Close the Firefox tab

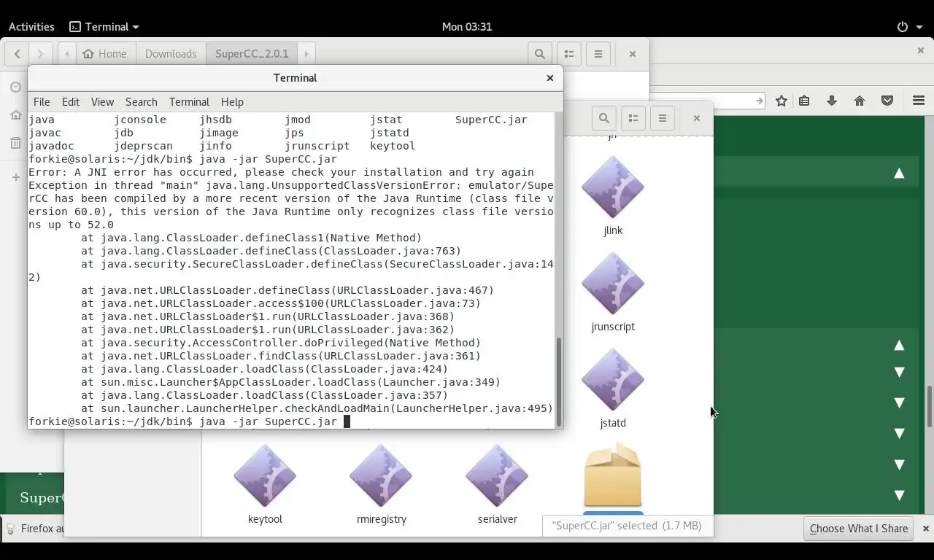coord(920,50)
